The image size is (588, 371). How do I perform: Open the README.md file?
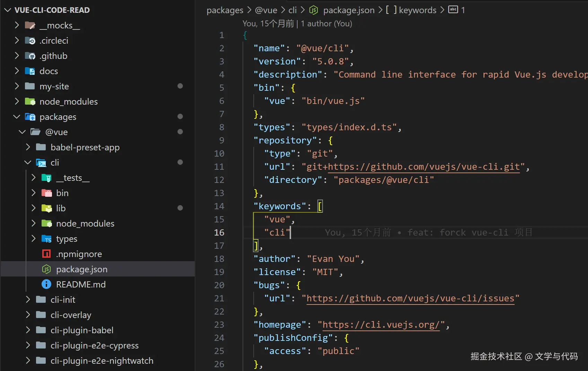point(81,284)
